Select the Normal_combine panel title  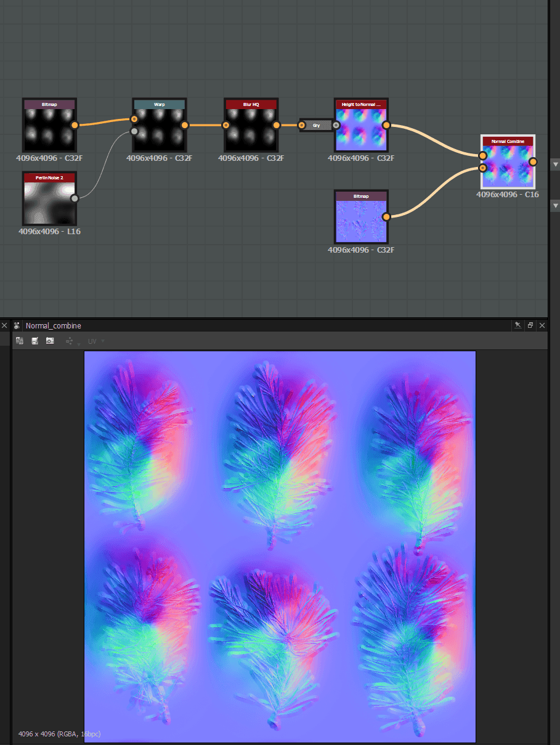click(54, 325)
